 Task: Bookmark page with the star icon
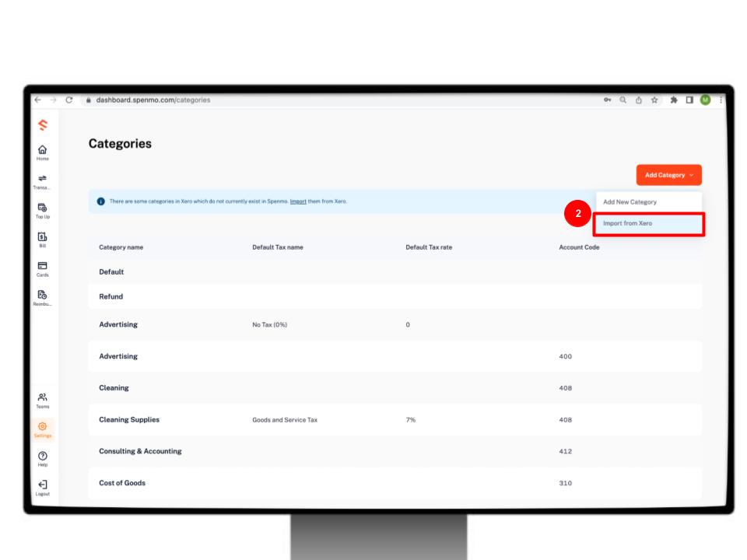coord(654,100)
